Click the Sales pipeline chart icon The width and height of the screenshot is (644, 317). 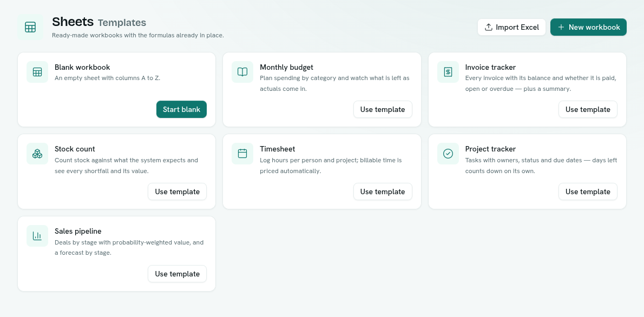[x=37, y=236]
